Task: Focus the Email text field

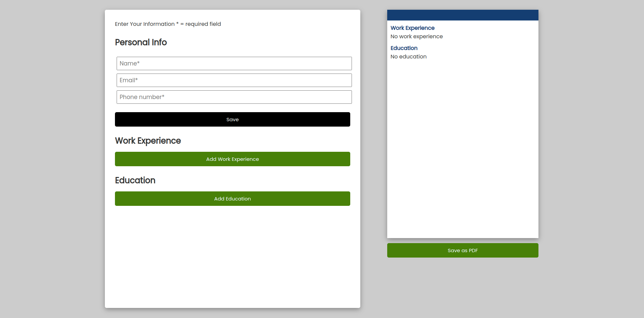Action: coord(234,80)
